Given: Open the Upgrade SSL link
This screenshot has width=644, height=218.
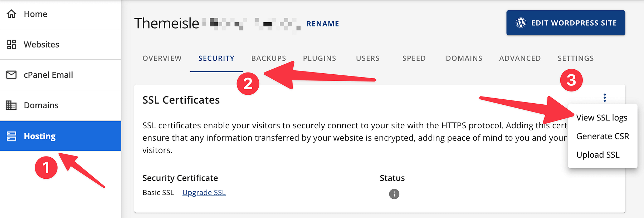Looking at the screenshot, I should (x=204, y=192).
